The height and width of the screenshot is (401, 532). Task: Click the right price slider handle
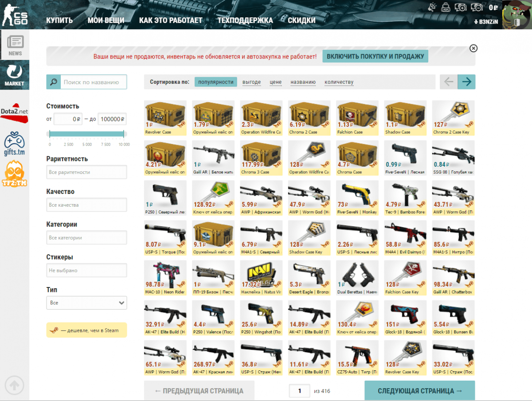[x=124, y=134]
